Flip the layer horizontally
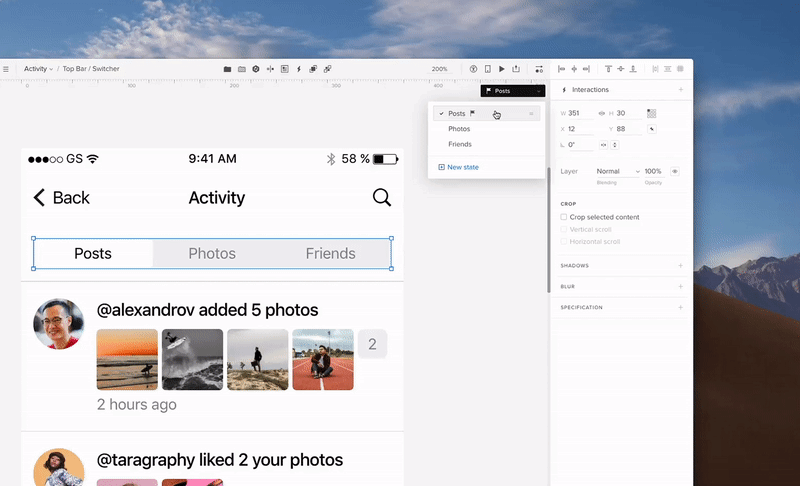This screenshot has width=800, height=486. pyautogui.click(x=604, y=145)
